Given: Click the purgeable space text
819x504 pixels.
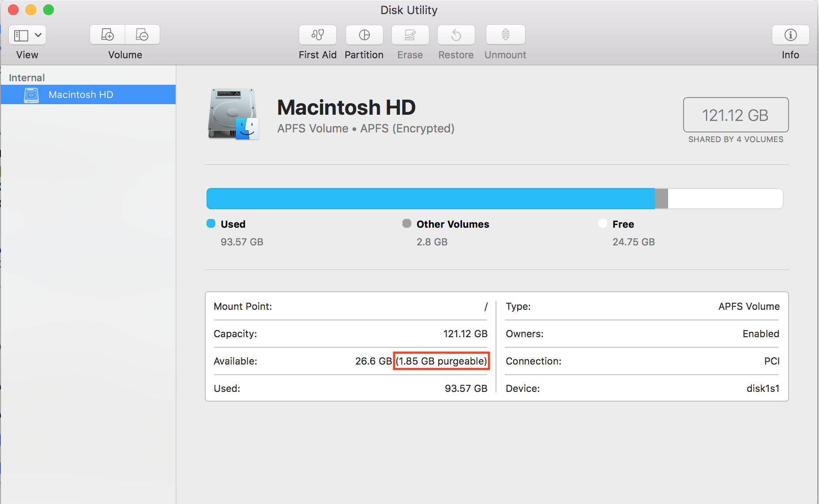Looking at the screenshot, I should [441, 361].
